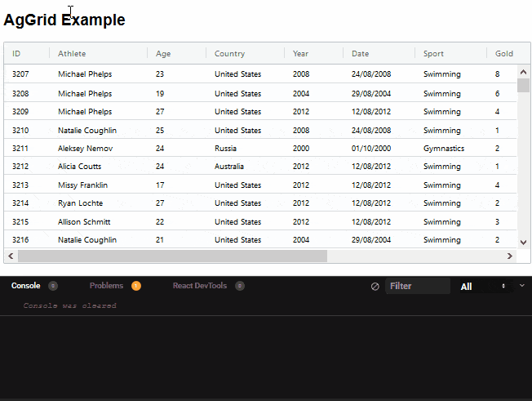
Task: Sort by the Age column header
Action: click(163, 54)
